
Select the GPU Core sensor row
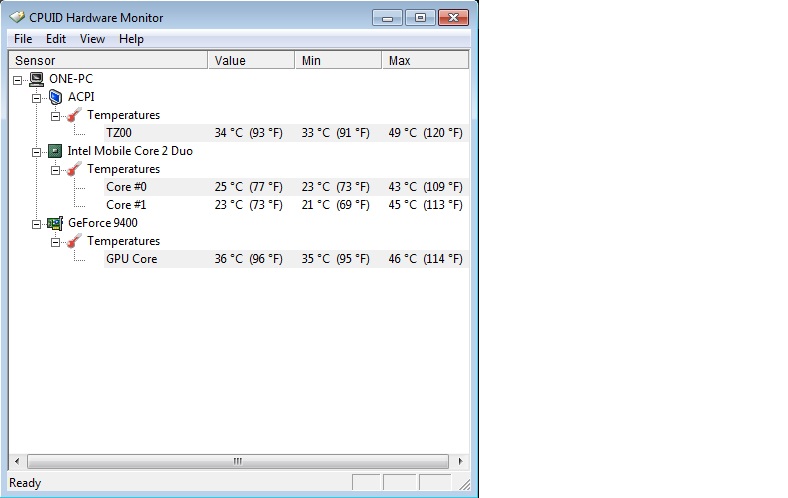click(x=286, y=259)
